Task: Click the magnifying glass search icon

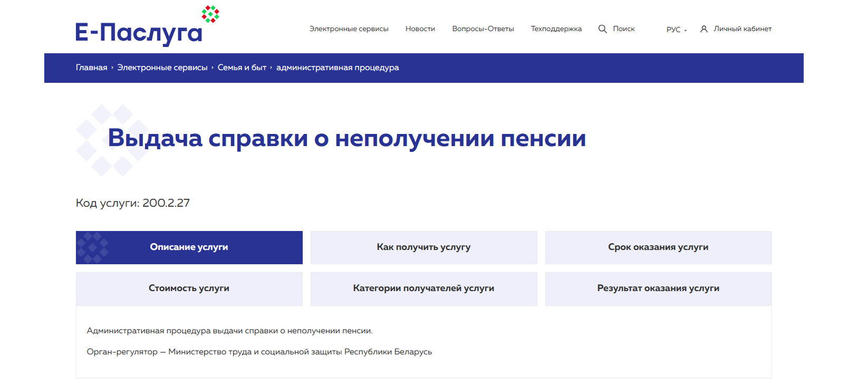Action: pos(602,29)
